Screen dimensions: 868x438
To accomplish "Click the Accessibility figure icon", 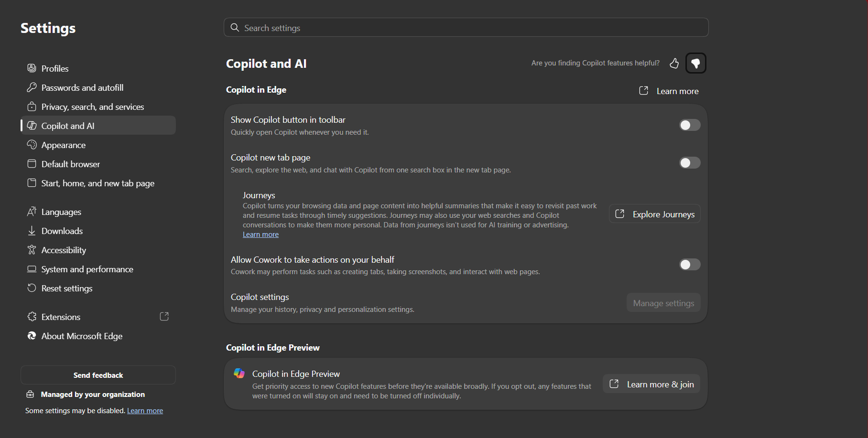I will point(32,250).
